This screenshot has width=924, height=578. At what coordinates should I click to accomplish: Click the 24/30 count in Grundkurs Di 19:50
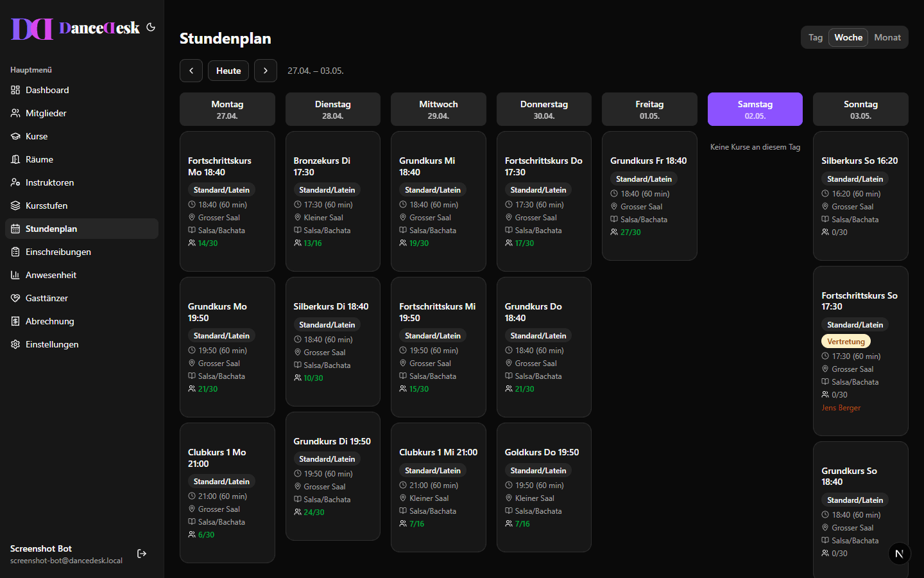[314, 512]
